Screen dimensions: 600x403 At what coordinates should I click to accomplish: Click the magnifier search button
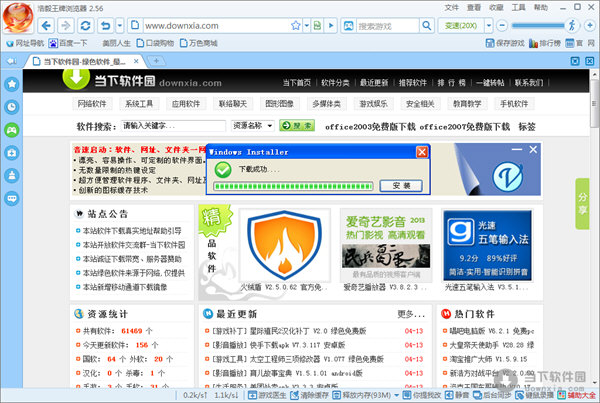pos(427,26)
